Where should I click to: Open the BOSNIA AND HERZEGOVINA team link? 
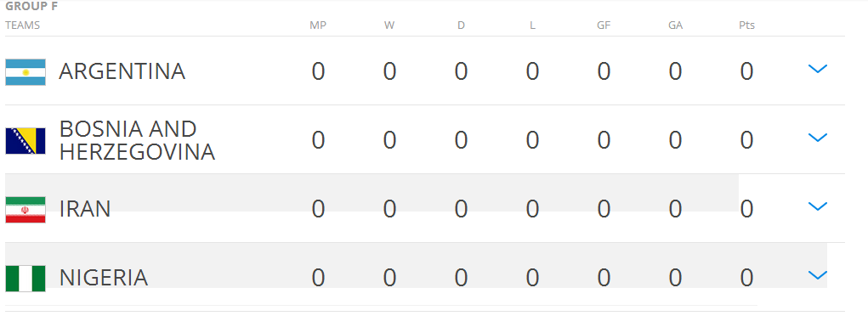(137, 140)
